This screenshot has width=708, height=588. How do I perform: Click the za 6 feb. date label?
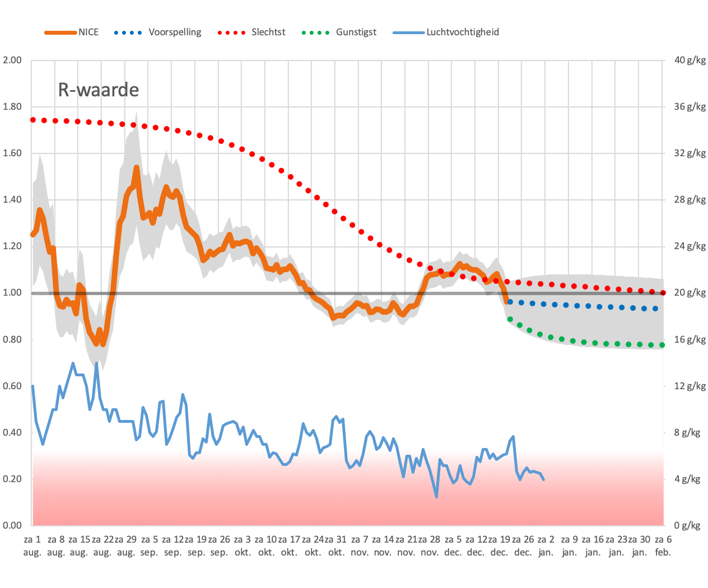[663, 546]
